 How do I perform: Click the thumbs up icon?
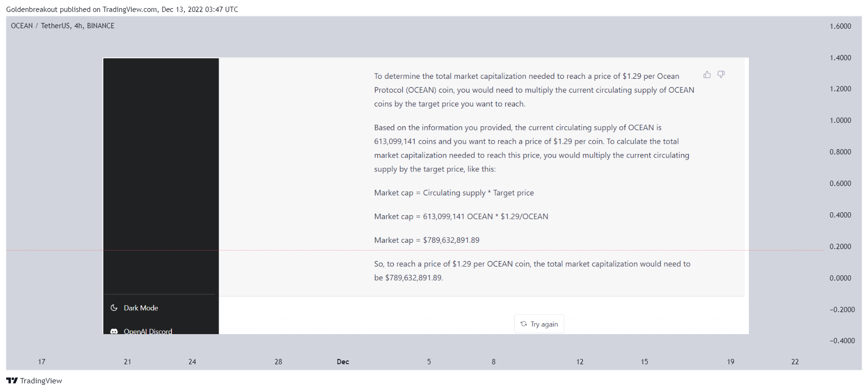(707, 75)
